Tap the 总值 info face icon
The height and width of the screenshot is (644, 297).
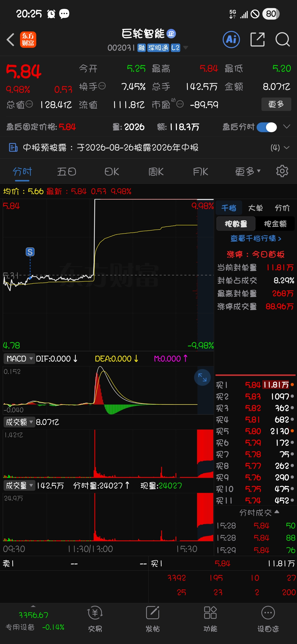[x=29, y=104]
